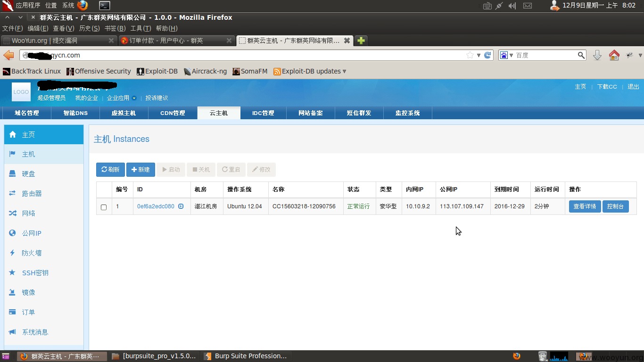Switch to the 监控系统 tab

tap(407, 113)
